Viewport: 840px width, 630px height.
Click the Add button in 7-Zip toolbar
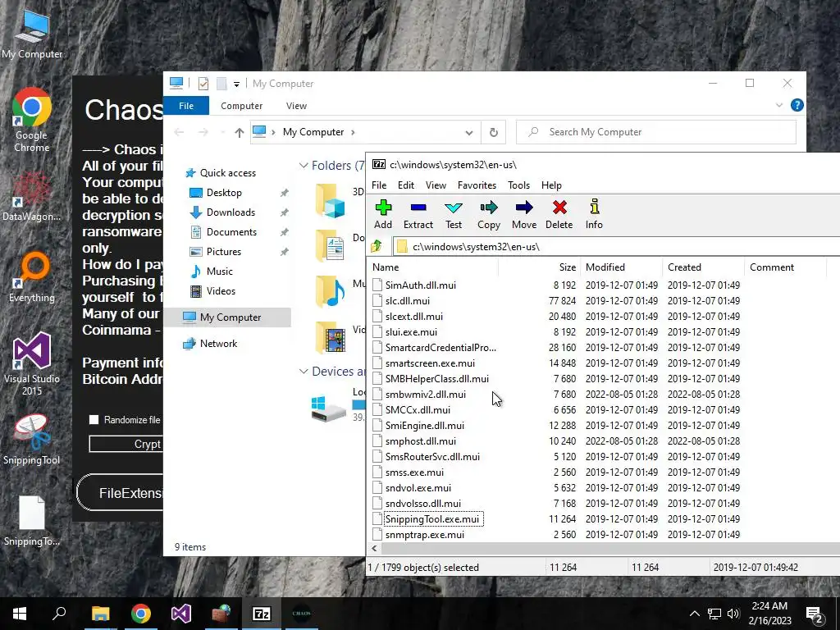pos(383,214)
